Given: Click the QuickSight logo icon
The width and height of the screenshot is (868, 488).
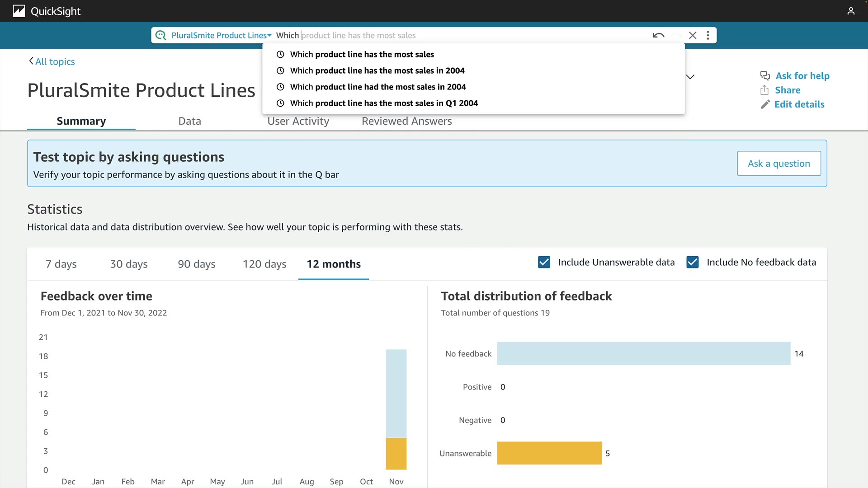Looking at the screenshot, I should coord(19,11).
